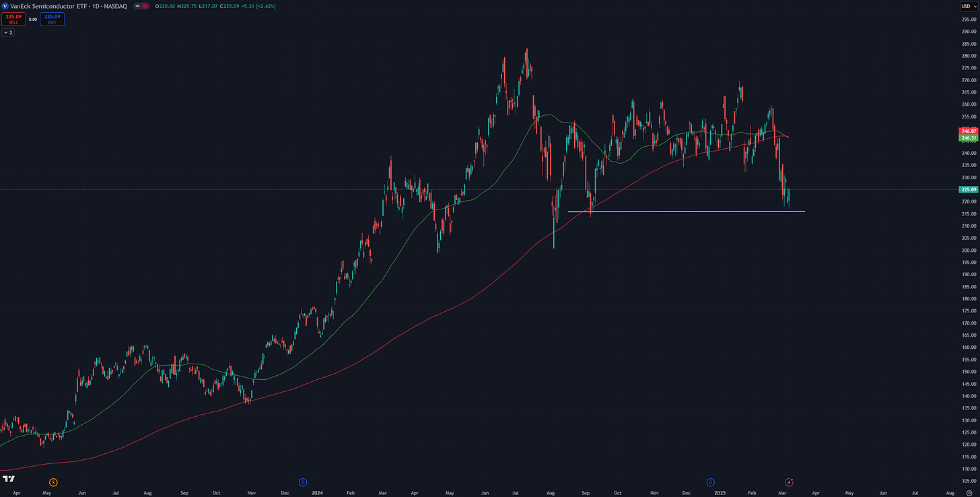Expand the collapsed indicators legend showing 2
980x497 pixels.
coord(8,32)
